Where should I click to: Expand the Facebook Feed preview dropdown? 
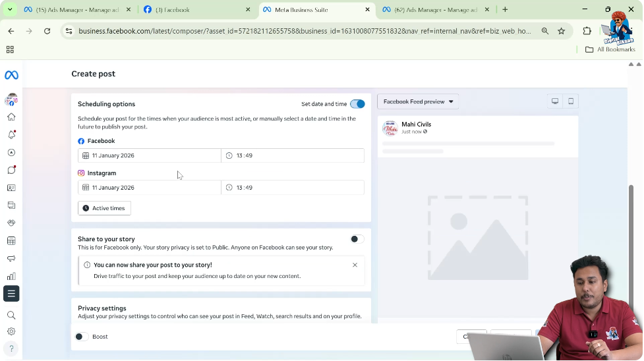click(418, 102)
